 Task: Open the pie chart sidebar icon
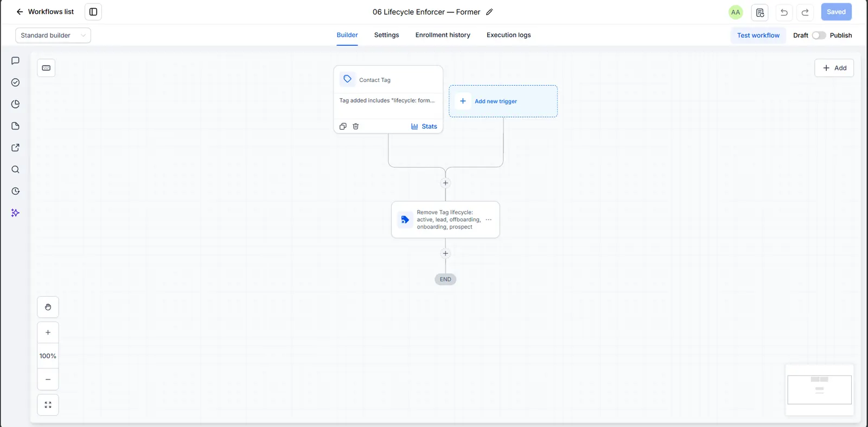point(15,104)
